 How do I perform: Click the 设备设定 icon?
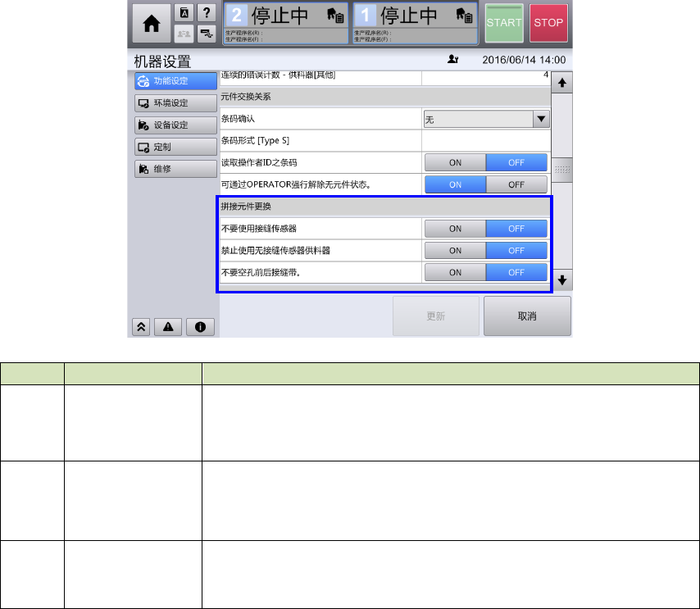pyautogui.click(x=143, y=125)
